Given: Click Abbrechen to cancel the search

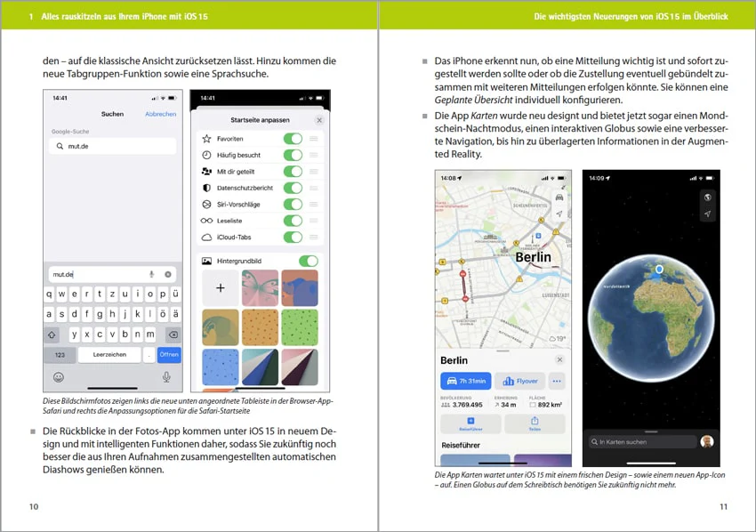Looking at the screenshot, I should (161, 114).
